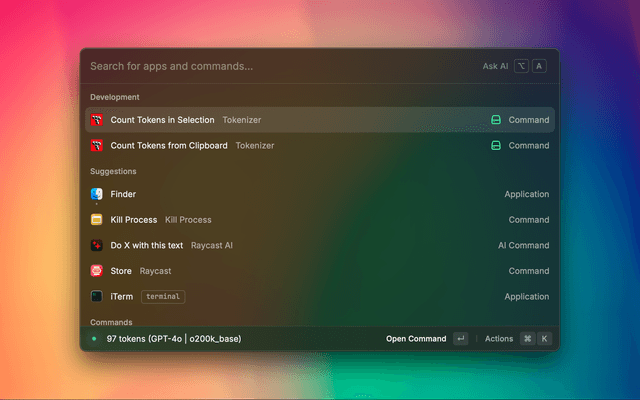
Task: Click the Tokenizer icon for Count Tokens from Clipboard
Action: point(97,146)
